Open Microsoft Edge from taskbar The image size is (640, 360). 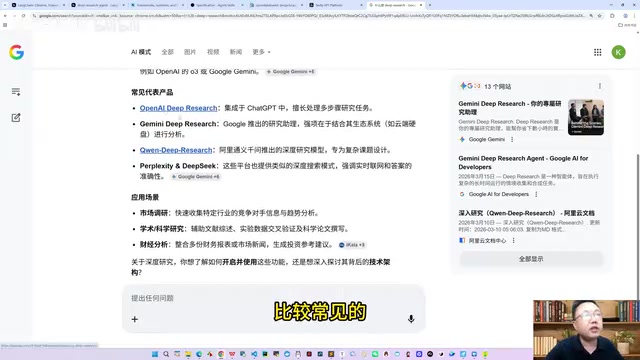pos(199,354)
